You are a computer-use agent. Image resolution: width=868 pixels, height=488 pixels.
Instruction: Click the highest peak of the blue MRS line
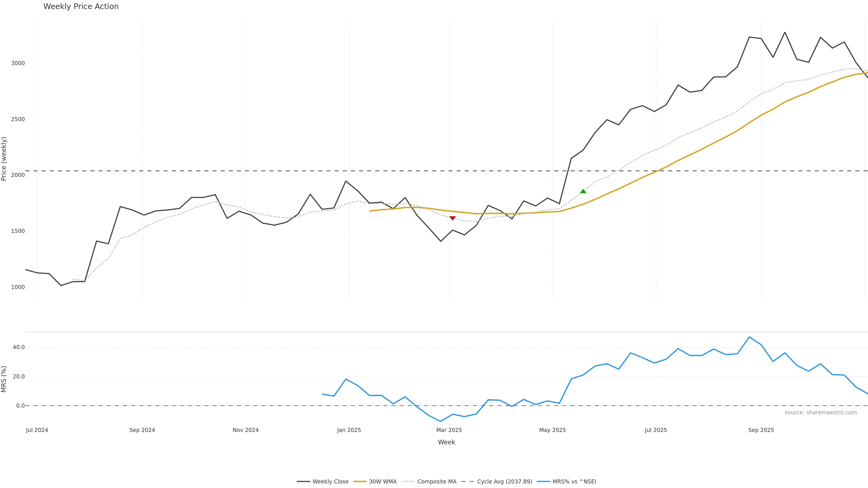749,337
